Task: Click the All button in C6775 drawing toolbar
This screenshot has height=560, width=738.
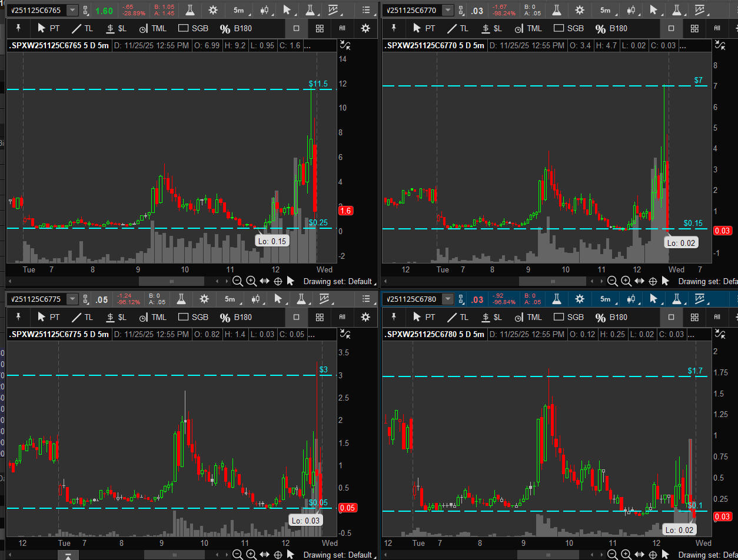Action: [x=342, y=317]
